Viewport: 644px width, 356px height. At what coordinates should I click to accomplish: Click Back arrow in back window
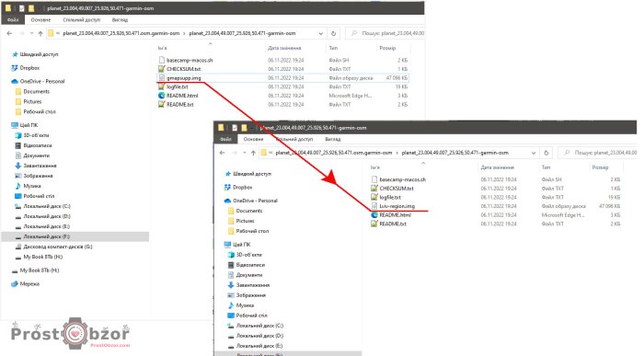[x=9, y=33]
